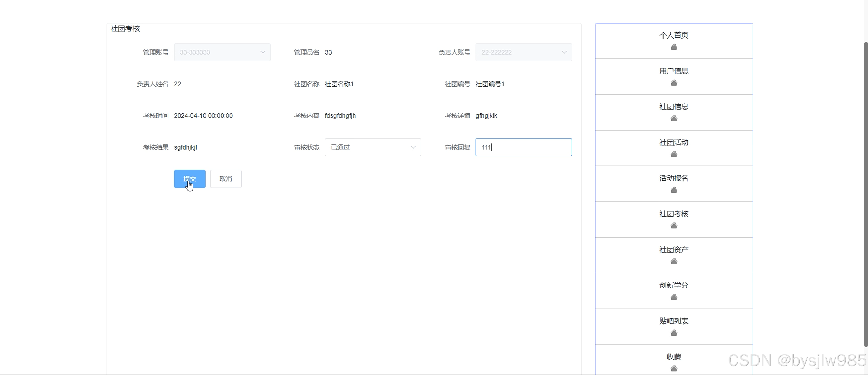This screenshot has height=375, width=868.
Task: Click the 社团考核 form heading
Action: point(125,29)
